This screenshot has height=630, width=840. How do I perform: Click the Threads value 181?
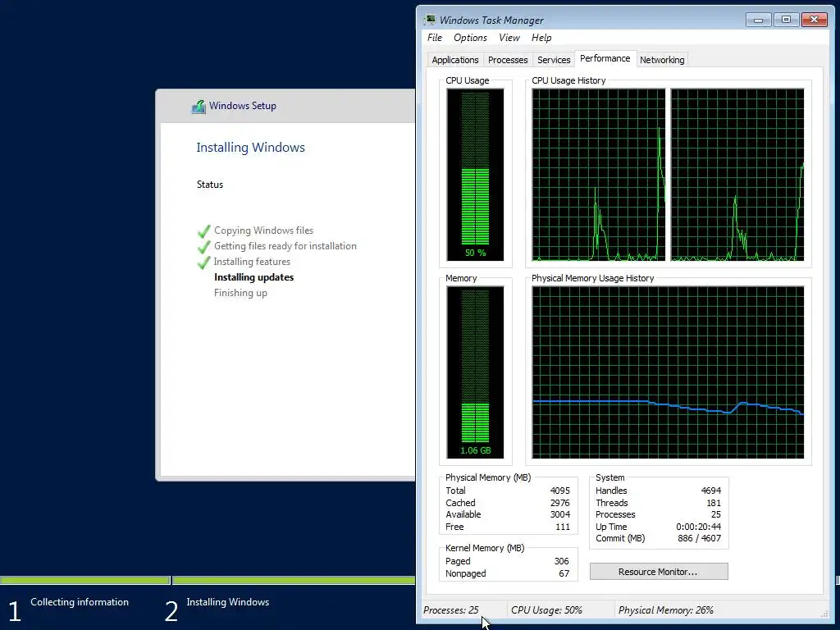click(x=714, y=503)
